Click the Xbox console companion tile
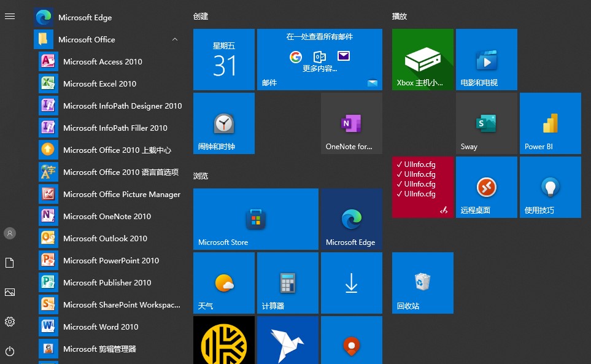Image resolution: width=591 pixels, height=364 pixels. tap(422, 60)
